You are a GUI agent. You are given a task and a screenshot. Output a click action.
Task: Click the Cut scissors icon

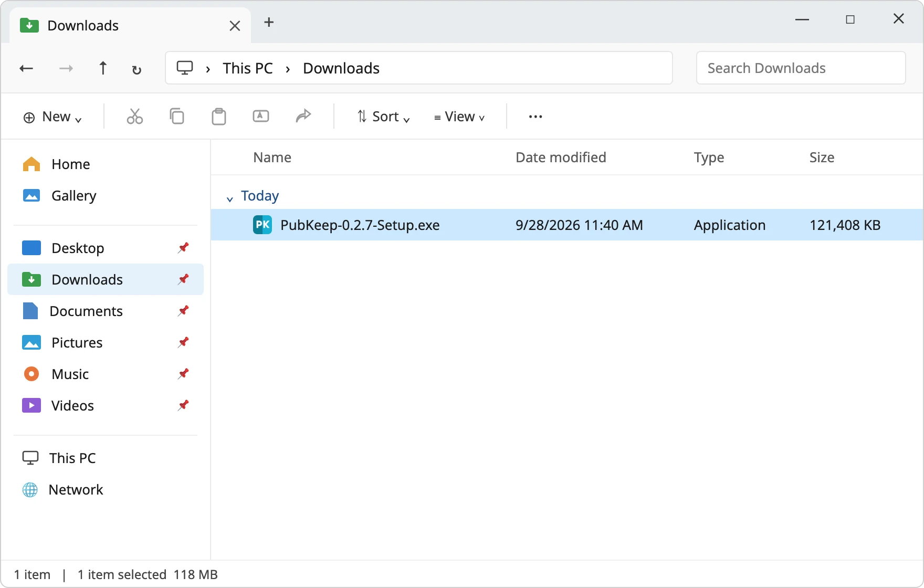[x=135, y=116]
